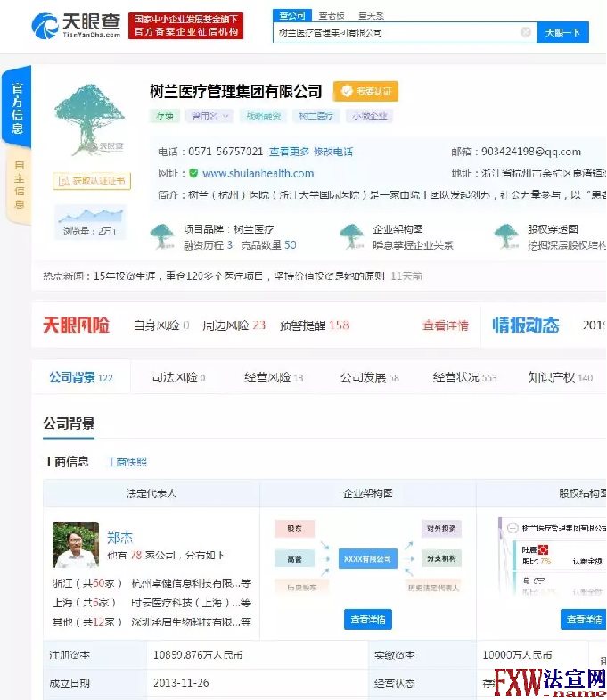The image size is (607, 700).
Task: Switch to the 公司发展 tab
Action: [370, 377]
